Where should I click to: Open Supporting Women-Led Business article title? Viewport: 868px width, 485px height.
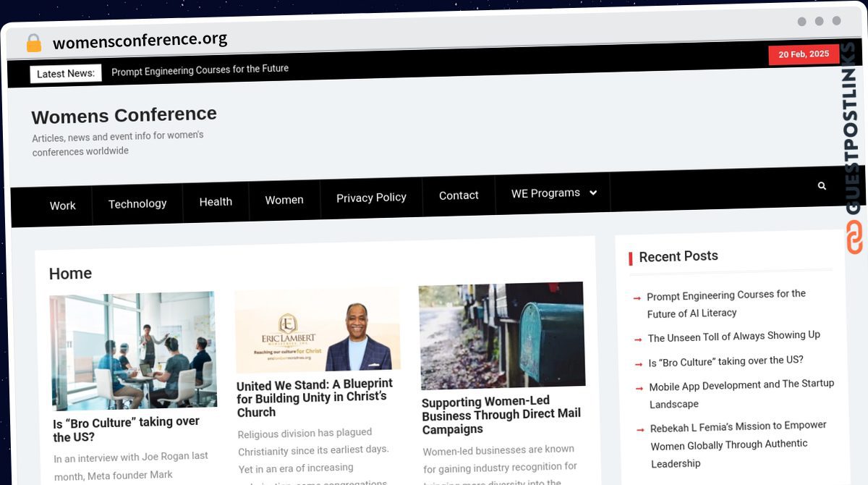point(501,415)
